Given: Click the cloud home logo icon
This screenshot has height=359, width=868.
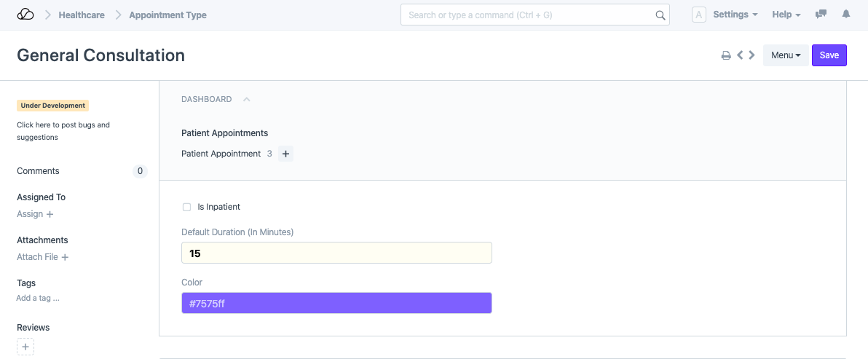Looking at the screenshot, I should click(25, 15).
